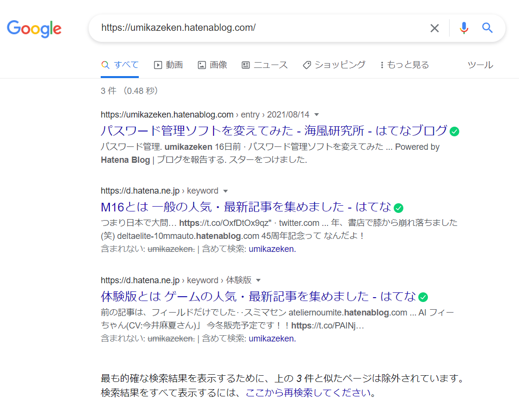Click green check badge beside M16とは title
The height and width of the screenshot is (420, 519).
pyautogui.click(x=399, y=208)
